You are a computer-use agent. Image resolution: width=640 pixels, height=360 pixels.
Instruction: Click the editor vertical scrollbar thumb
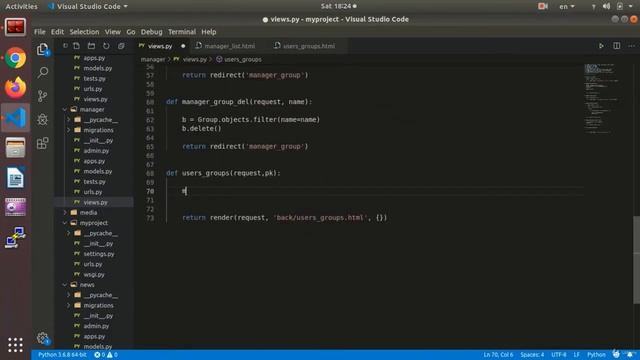point(636,260)
